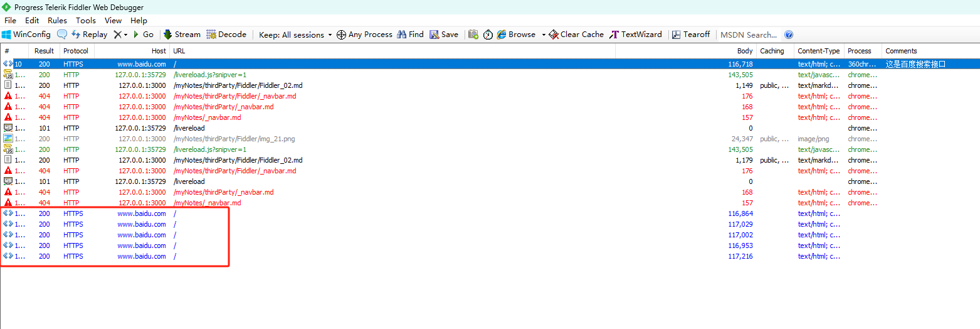
Task: Open the Help menu
Action: pyautogui.click(x=139, y=21)
